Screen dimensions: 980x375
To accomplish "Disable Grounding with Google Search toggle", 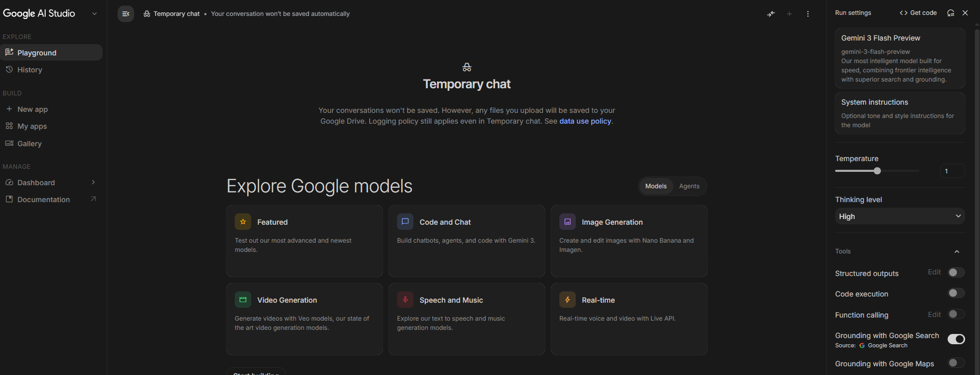I will [x=956, y=339].
